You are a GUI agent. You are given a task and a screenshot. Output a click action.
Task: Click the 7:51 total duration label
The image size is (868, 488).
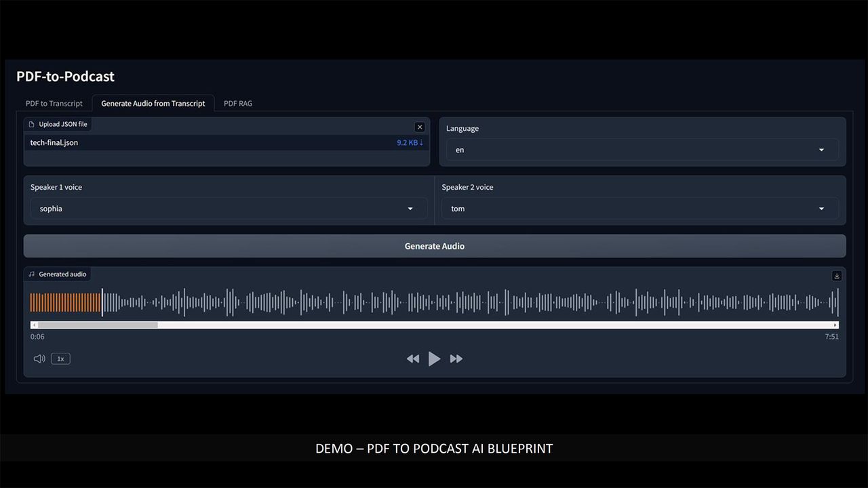[831, 337]
